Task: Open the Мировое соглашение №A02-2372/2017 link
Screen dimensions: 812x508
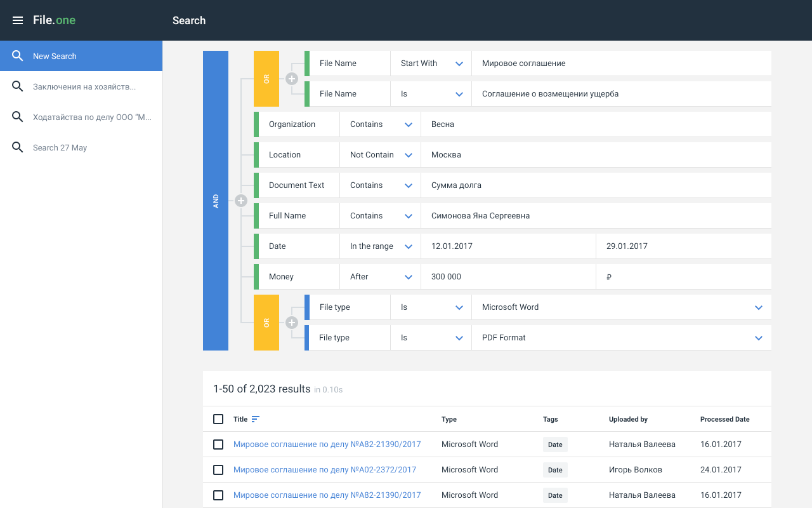Action: 325,470
